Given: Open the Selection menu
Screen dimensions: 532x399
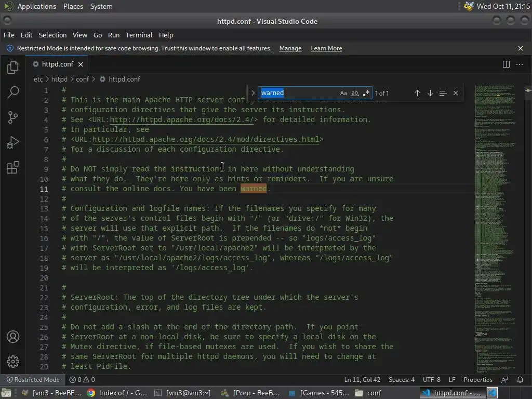Looking at the screenshot, I should (52, 35).
